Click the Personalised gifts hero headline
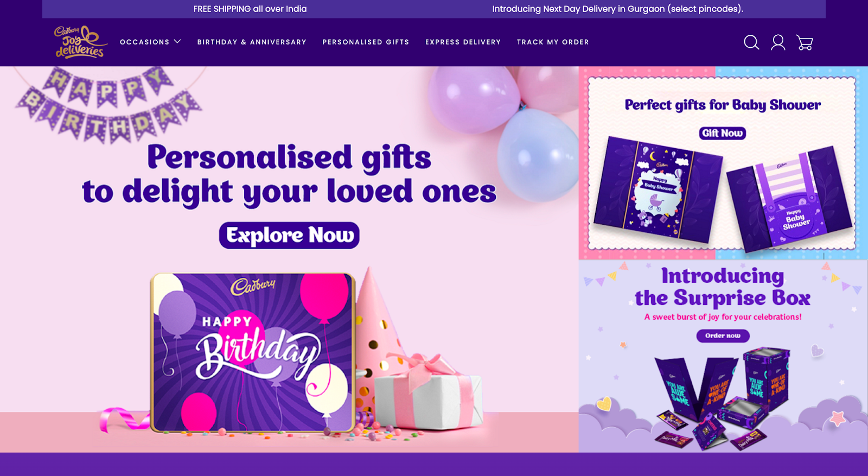The image size is (868, 476). pyautogui.click(x=289, y=174)
